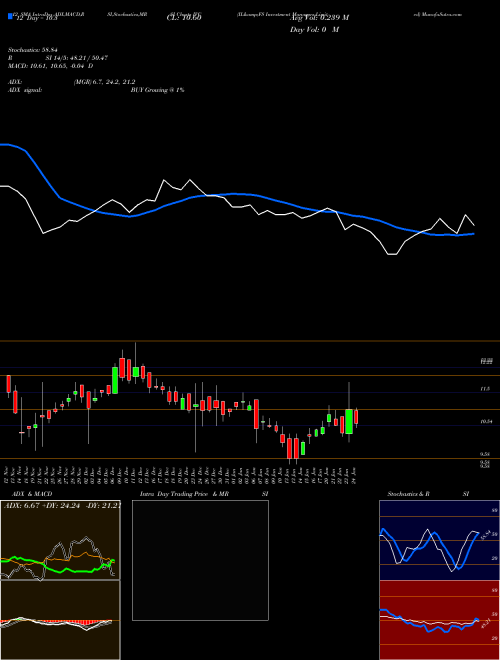This screenshot has width=500, height=660.
Task: Click the Stochastics & R panel title
Action: click(409, 494)
